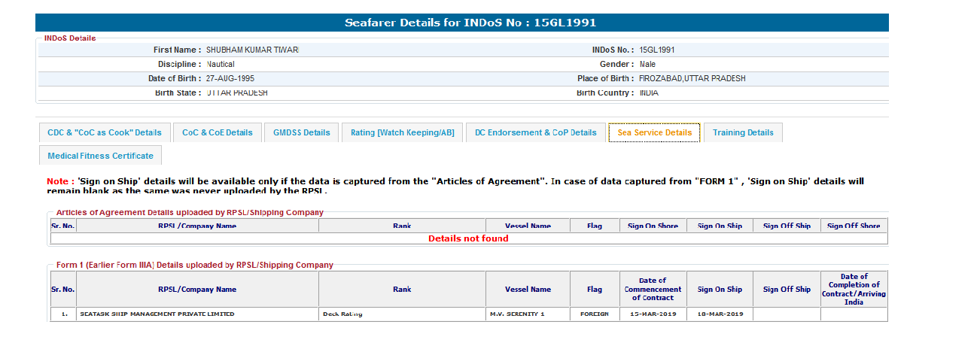Click the Rank column header in Form 1 table
The image size is (980, 346).
(x=402, y=290)
